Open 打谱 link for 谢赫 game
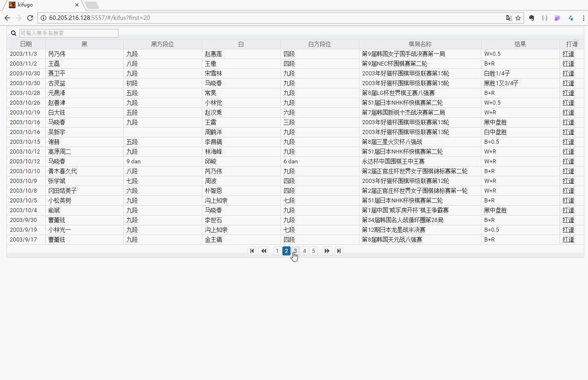Screen dimensions: 588x380 (568, 142)
